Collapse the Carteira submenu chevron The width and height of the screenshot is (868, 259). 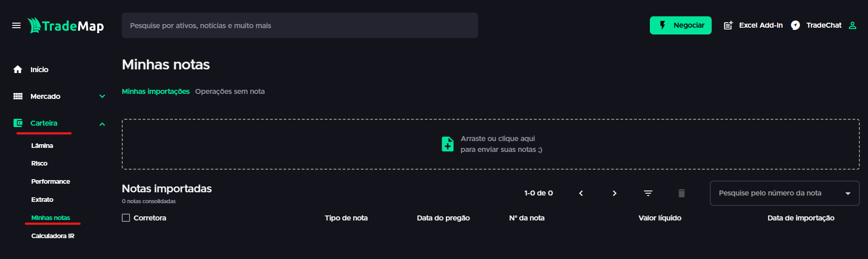(x=102, y=124)
